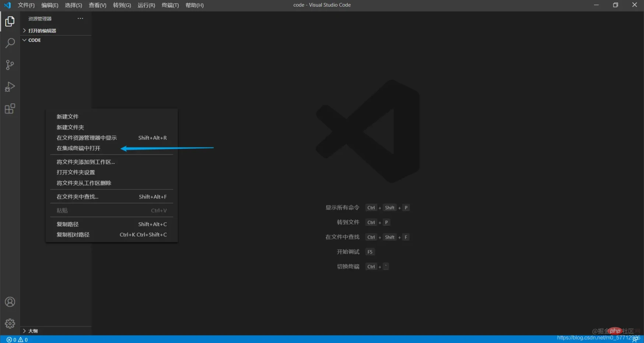
Task: Open the 运行(R) menu
Action: click(146, 5)
